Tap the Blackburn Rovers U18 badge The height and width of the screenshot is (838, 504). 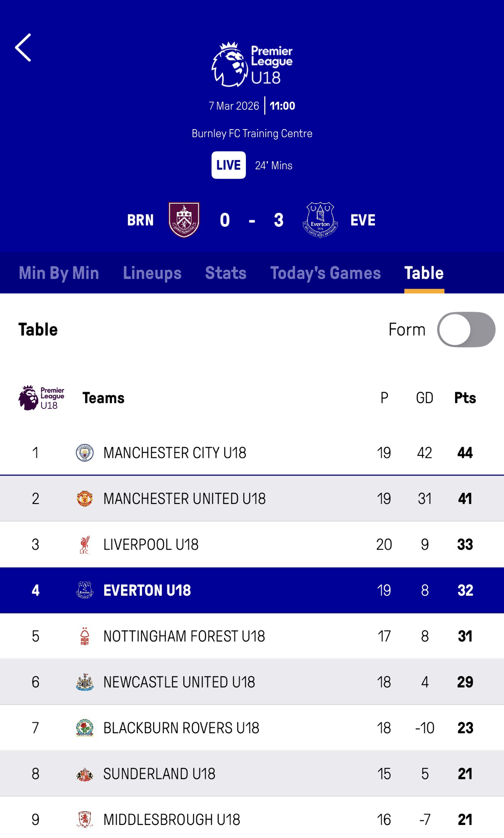coord(85,728)
